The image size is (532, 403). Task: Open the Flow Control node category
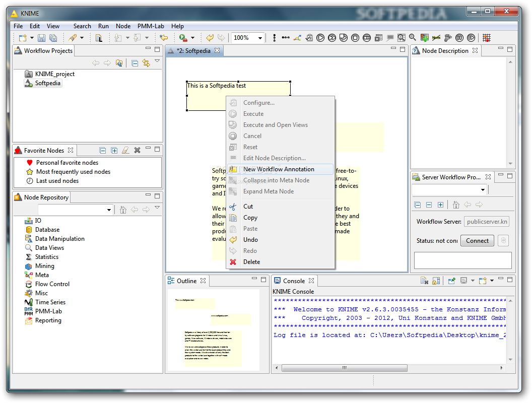pos(52,284)
